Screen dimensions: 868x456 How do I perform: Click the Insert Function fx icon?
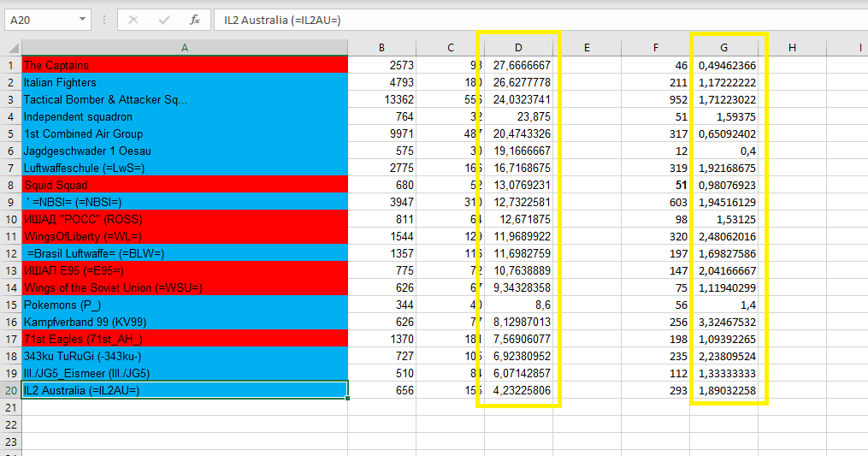pos(195,20)
